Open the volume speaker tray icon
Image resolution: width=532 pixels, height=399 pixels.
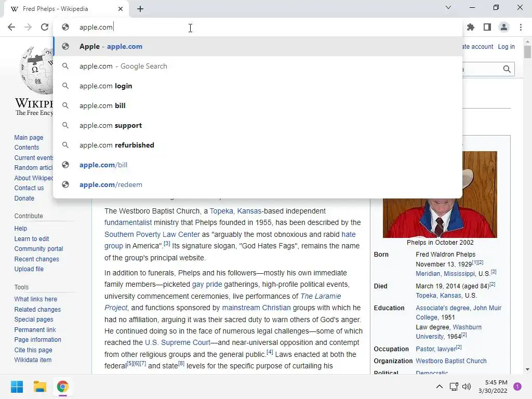pos(467,387)
